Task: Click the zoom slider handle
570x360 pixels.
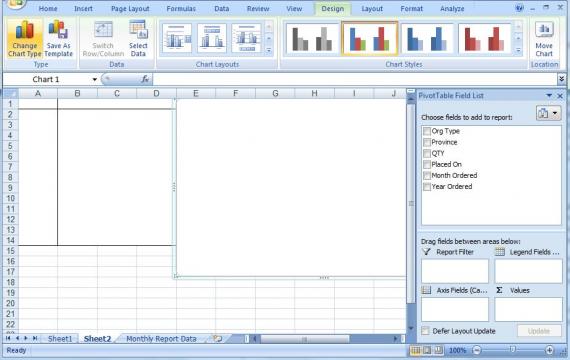Action: tap(512, 350)
